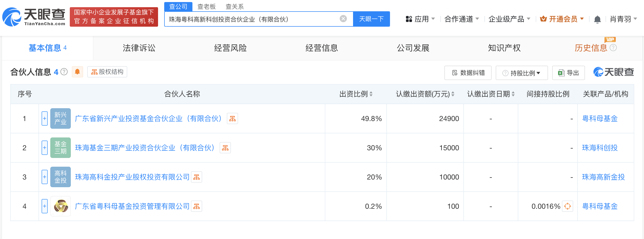Image resolution: width=644 pixels, height=239 pixels.
Task: Click the TianYanCha logo
Action: 34,17
